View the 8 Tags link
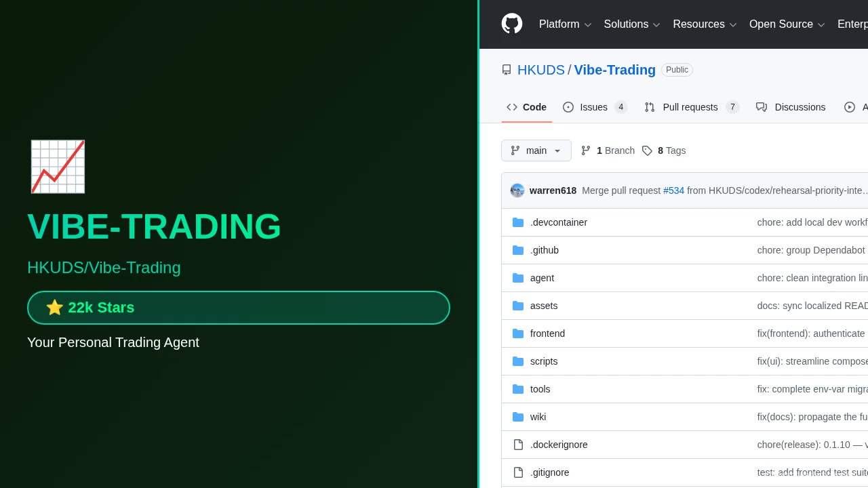 664,150
